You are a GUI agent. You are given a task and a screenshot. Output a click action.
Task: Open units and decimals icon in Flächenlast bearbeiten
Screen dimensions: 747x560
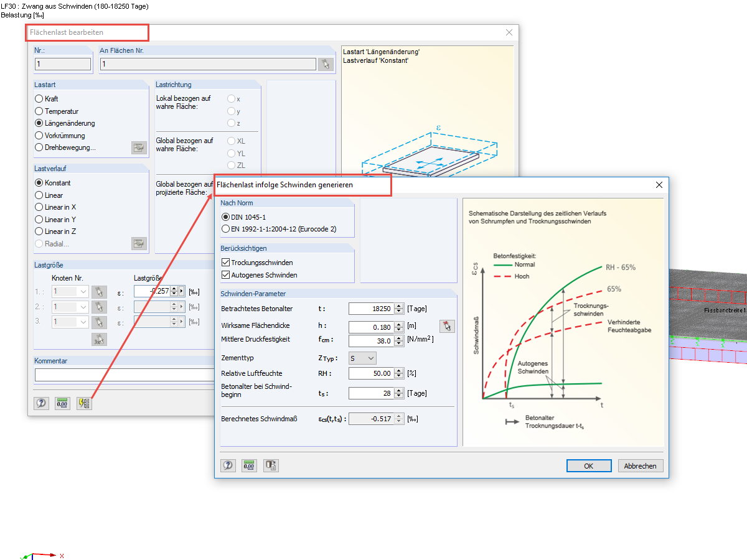(x=62, y=403)
